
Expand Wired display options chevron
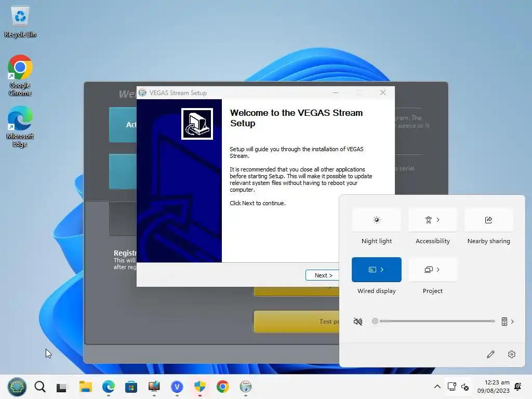coord(382,270)
